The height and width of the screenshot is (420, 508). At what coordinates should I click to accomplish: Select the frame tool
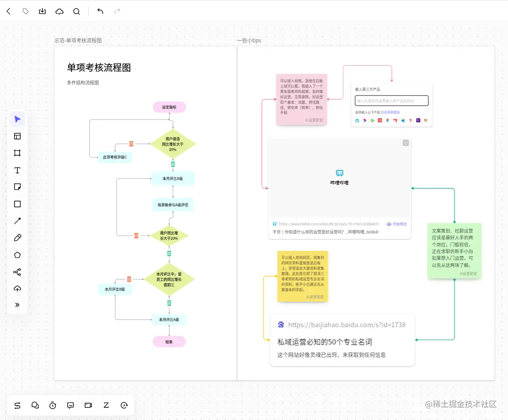pyautogui.click(x=17, y=153)
